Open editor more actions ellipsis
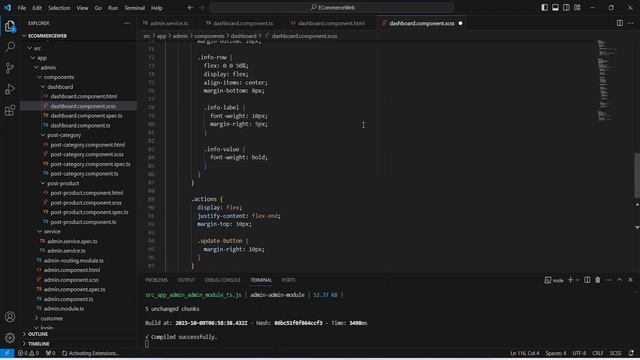640x360 pixels. (x=631, y=23)
